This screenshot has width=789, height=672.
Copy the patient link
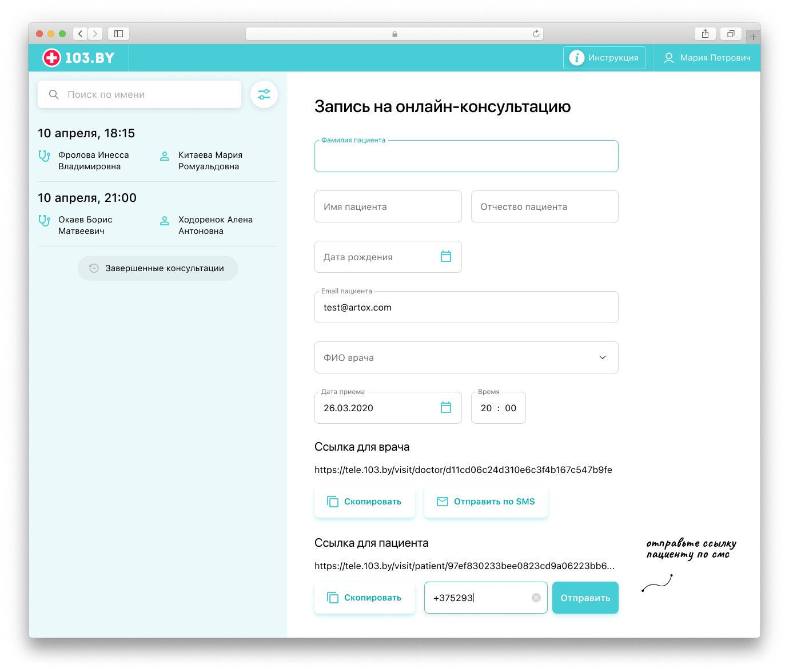point(365,598)
